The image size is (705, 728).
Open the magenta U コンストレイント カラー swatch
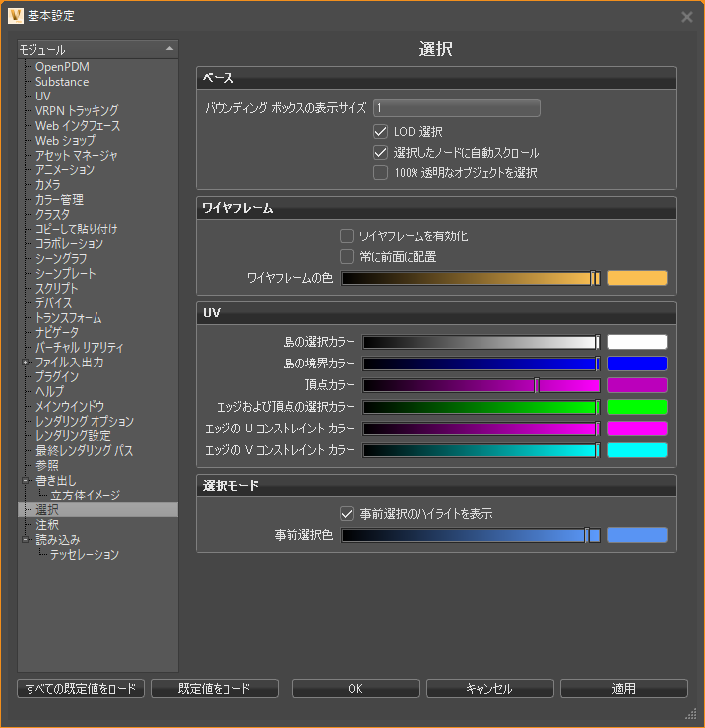click(x=637, y=429)
